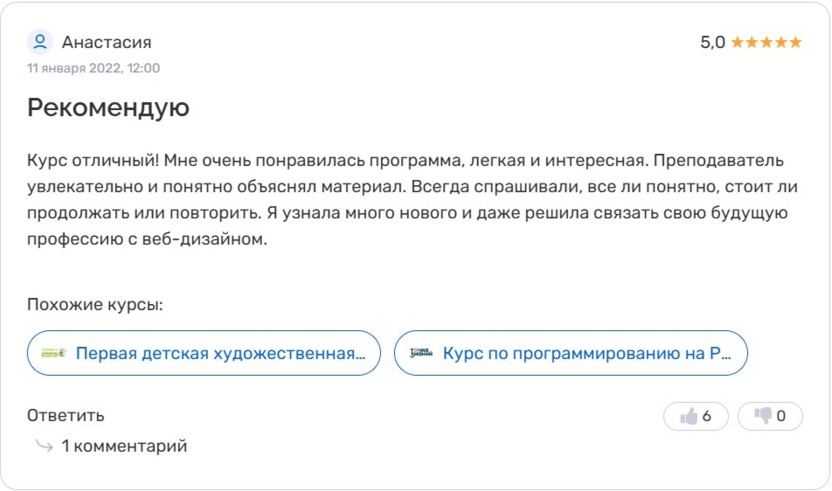The height and width of the screenshot is (491, 832).
Task: Click the third orange rating star
Action: [766, 43]
